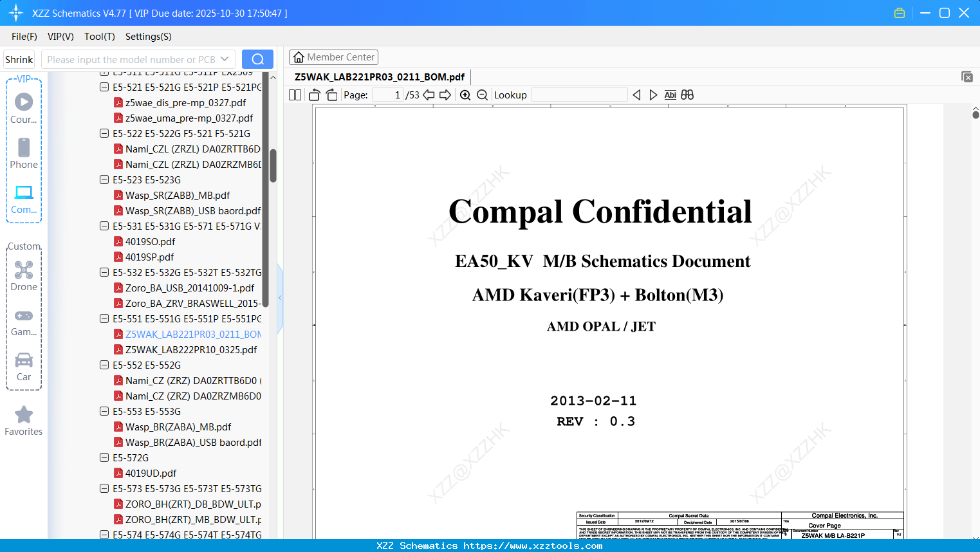The width and height of the screenshot is (980, 552).
Task: Open the File(F) menu
Action: (x=24, y=36)
